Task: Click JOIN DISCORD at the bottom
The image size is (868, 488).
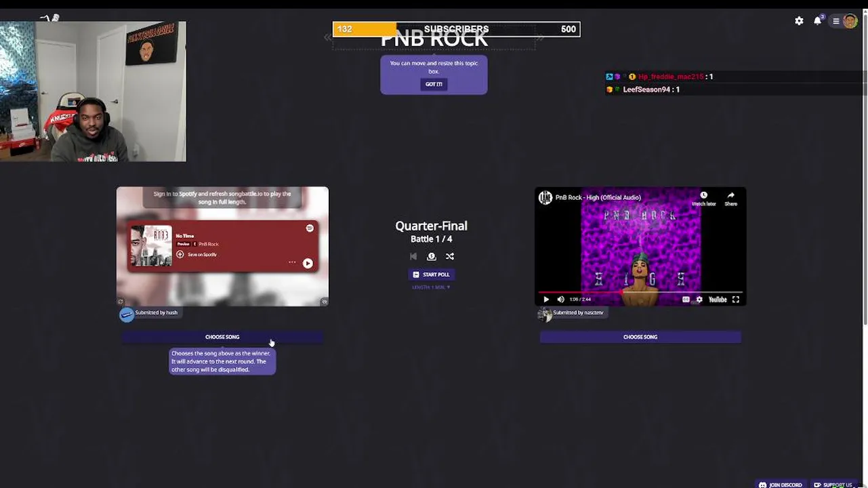Action: click(781, 485)
